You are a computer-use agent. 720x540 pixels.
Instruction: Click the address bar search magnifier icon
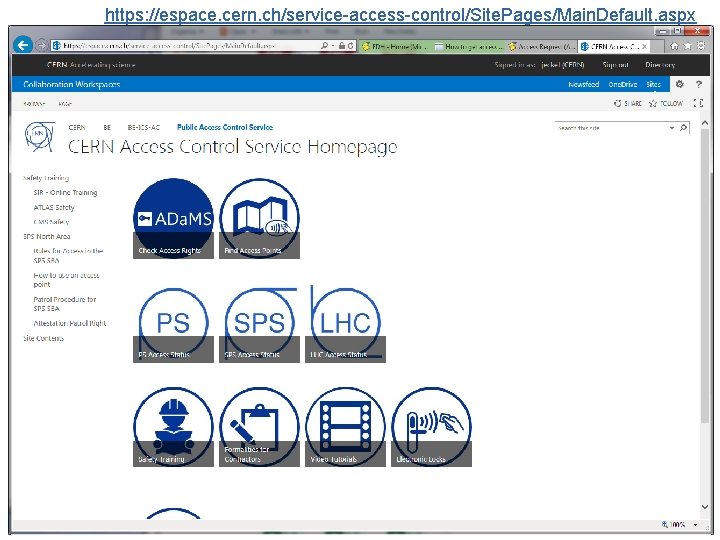coord(324,46)
